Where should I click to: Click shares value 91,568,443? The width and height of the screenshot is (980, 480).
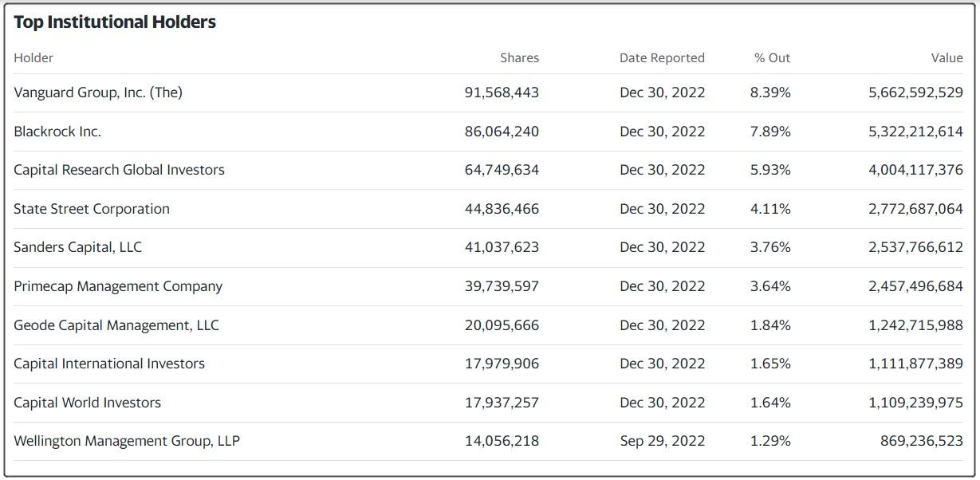click(502, 92)
